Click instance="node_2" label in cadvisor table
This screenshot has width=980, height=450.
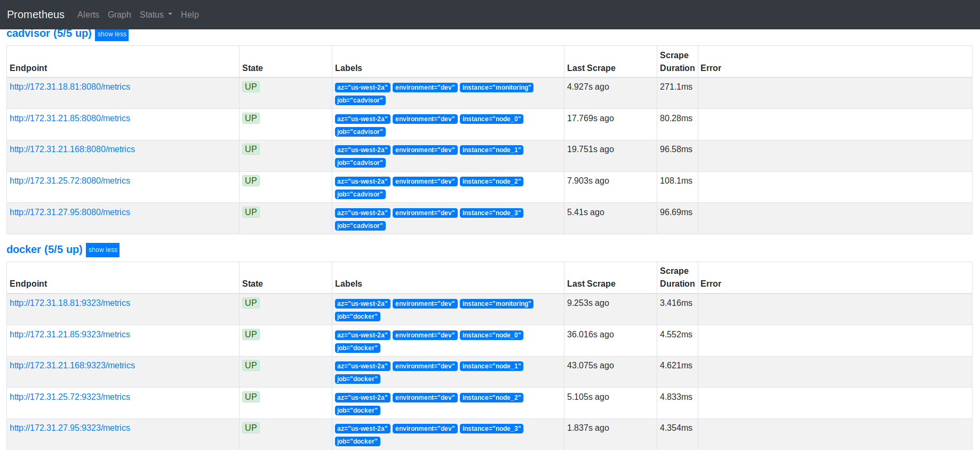(491, 181)
